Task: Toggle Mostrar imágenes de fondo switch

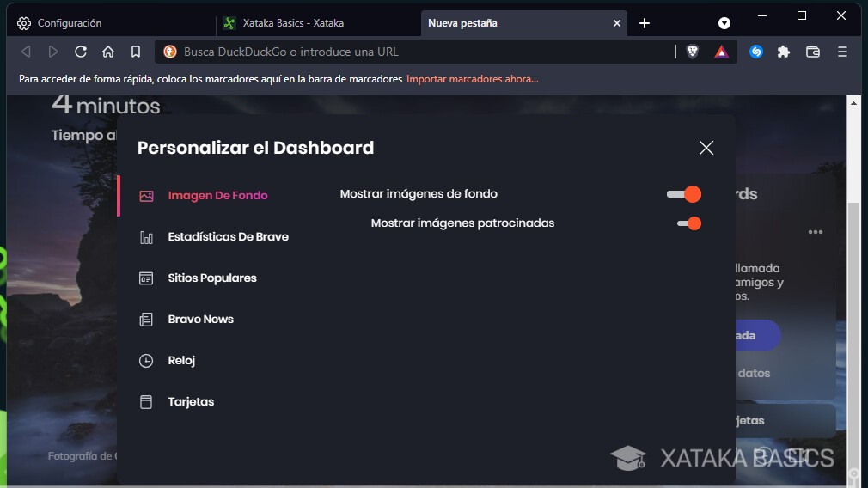Action: pos(684,194)
